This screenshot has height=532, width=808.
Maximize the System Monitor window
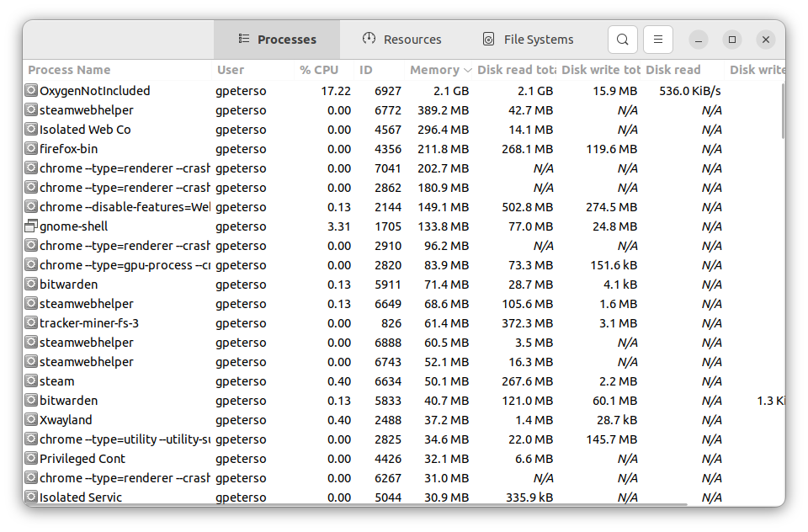[x=732, y=40]
